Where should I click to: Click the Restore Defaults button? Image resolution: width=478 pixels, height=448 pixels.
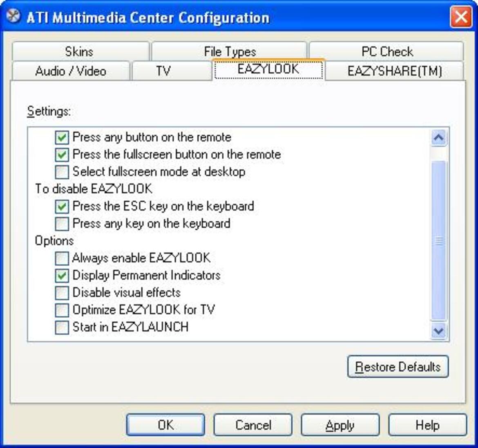coord(398,367)
